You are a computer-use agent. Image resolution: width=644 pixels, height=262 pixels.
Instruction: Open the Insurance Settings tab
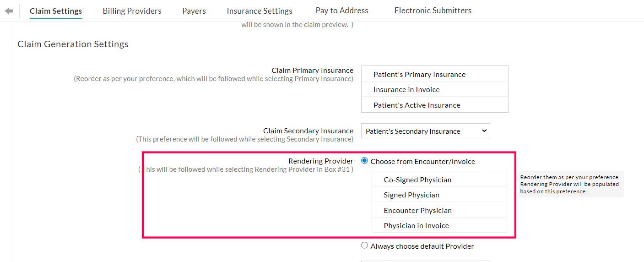pos(260,11)
